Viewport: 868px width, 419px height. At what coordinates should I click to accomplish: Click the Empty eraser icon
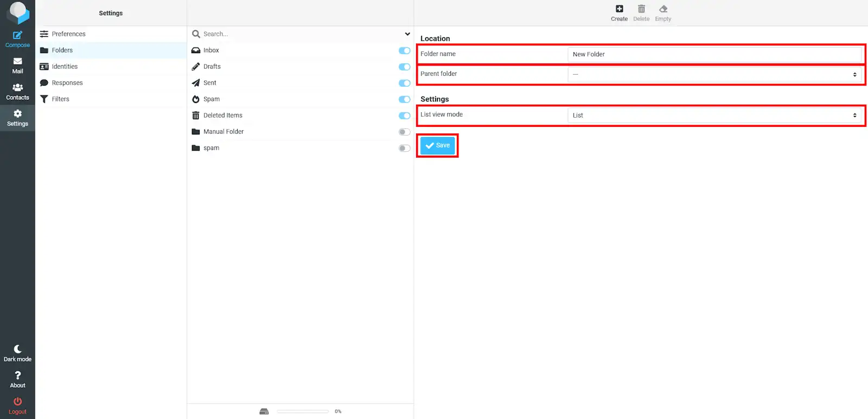(663, 9)
